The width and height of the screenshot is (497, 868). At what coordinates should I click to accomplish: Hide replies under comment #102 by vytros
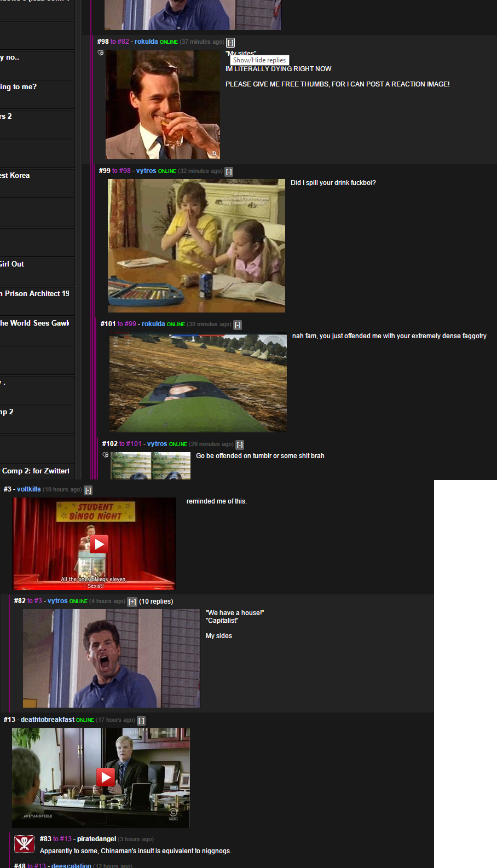click(x=240, y=444)
